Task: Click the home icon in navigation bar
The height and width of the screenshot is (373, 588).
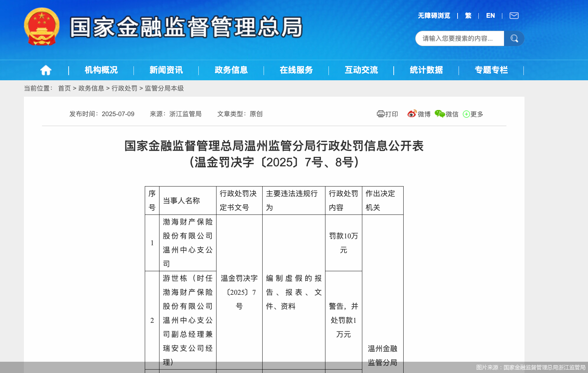Action: 46,70
